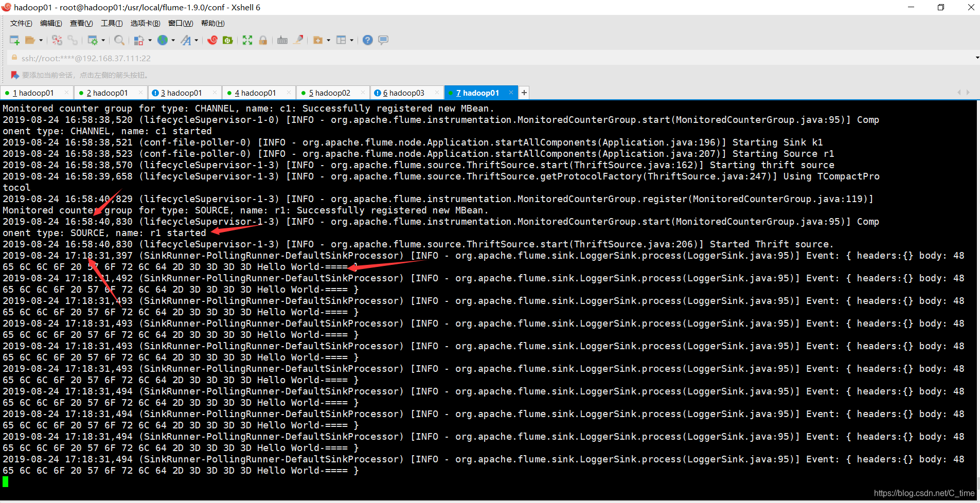
Task: Toggle full screen mode icon
Action: tap(247, 40)
